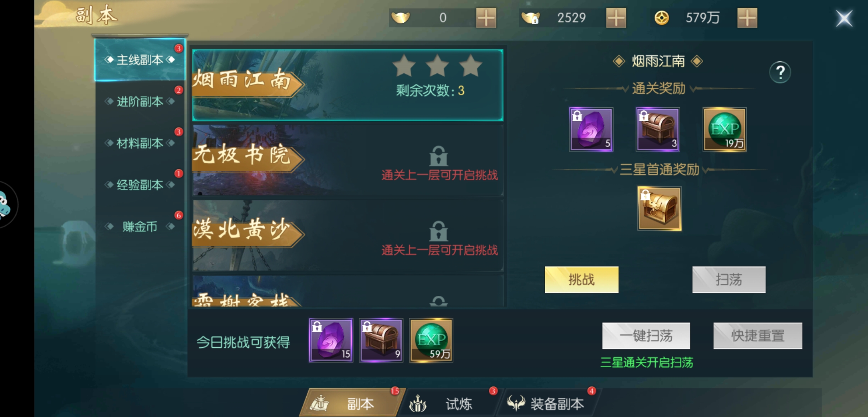Tap the purple gem clear reward icon

tap(591, 129)
